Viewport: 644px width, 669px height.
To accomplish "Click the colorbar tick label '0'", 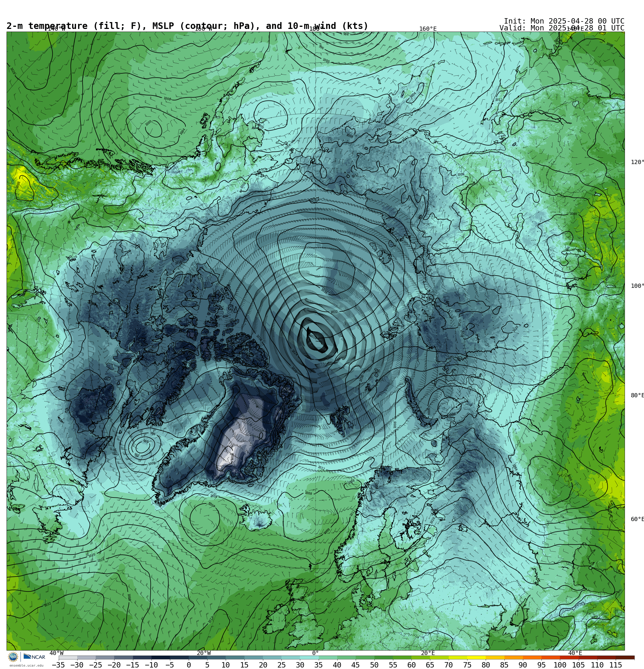I will pyautogui.click(x=189, y=665).
